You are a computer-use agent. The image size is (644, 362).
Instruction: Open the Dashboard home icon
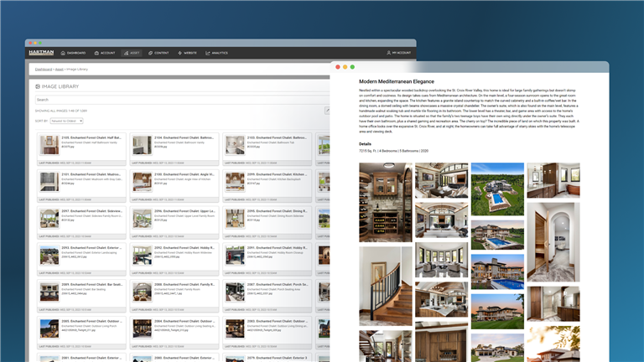(x=64, y=53)
